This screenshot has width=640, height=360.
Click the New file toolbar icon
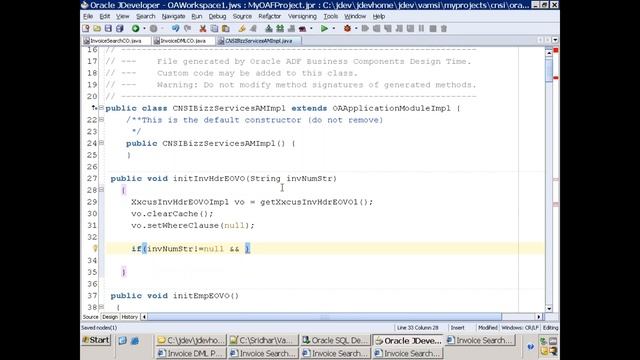pyautogui.click(x=86, y=29)
